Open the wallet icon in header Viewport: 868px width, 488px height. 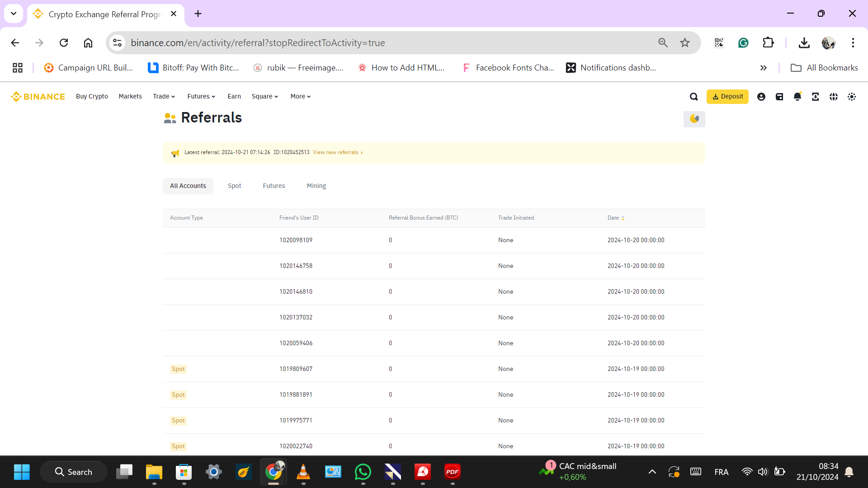tap(779, 97)
